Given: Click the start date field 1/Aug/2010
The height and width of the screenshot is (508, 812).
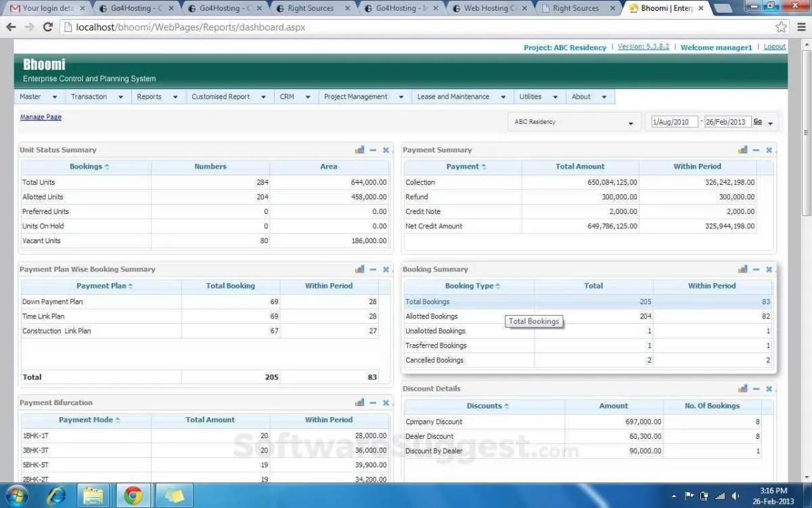Looking at the screenshot, I should click(673, 123).
